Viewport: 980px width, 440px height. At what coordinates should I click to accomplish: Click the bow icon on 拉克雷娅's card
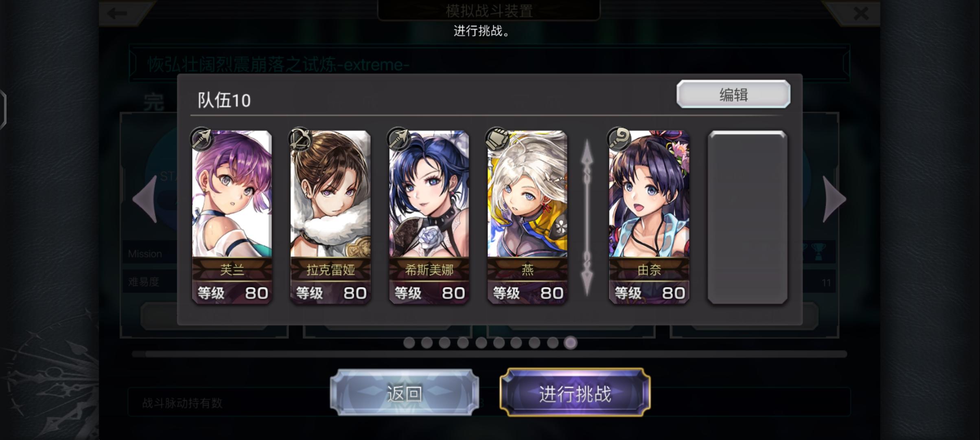(x=300, y=139)
